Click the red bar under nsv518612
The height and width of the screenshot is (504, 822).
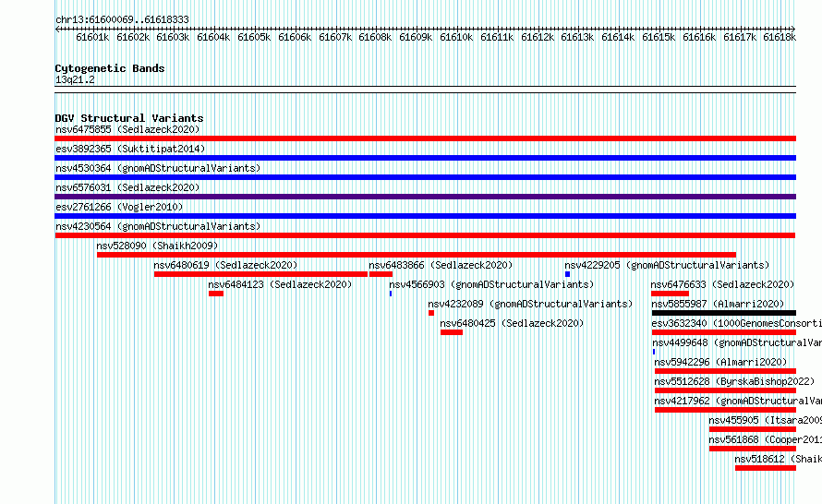click(x=766, y=468)
